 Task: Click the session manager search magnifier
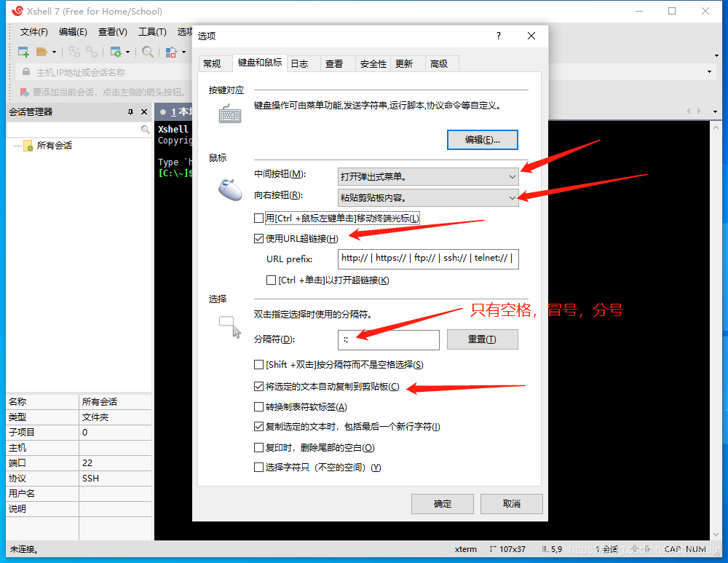point(146,130)
